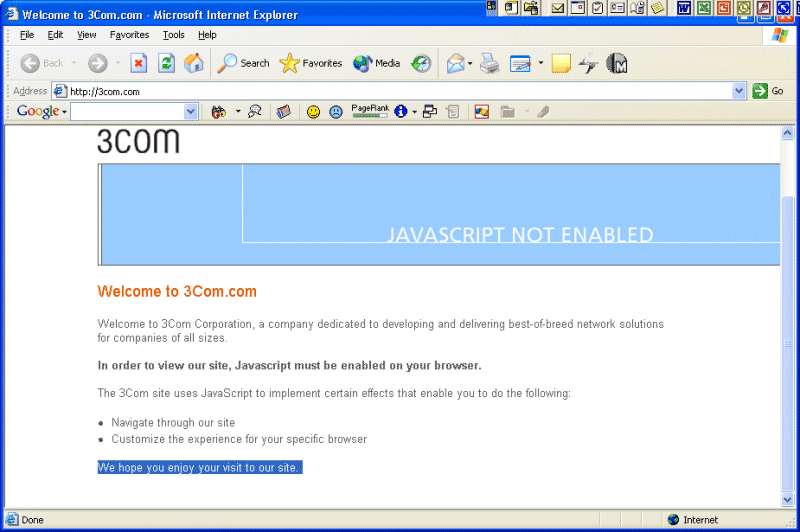Click Google toolbar binoculars search icon

point(218,111)
